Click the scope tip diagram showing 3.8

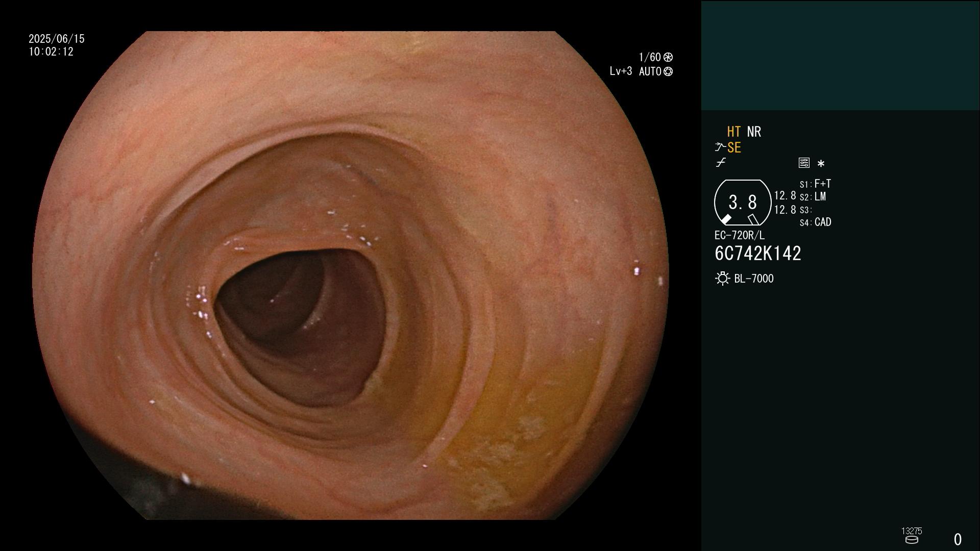743,203
